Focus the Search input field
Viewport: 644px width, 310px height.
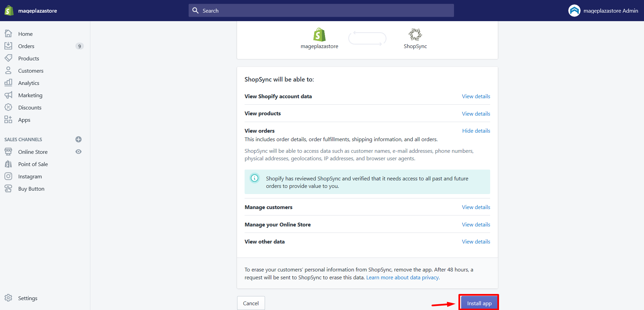321,11
